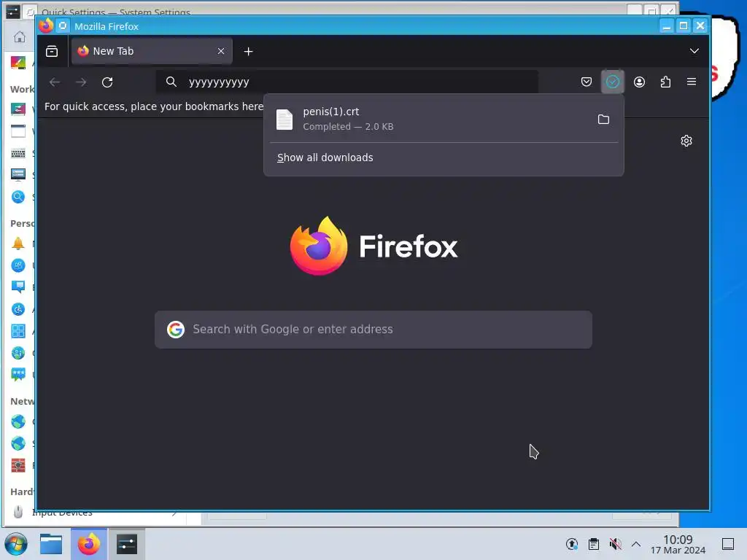Open the Extensions puzzle icon
The width and height of the screenshot is (747, 560).
[x=665, y=82]
